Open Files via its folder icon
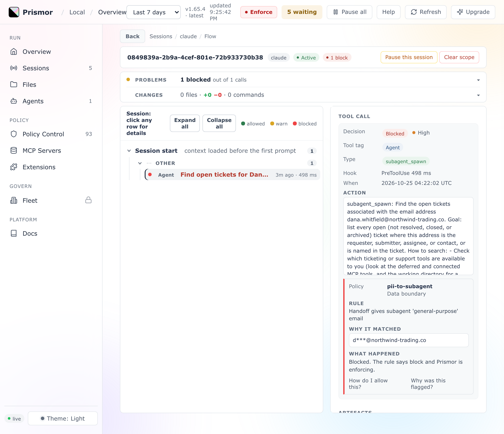The width and height of the screenshot is (504, 434). (14, 85)
